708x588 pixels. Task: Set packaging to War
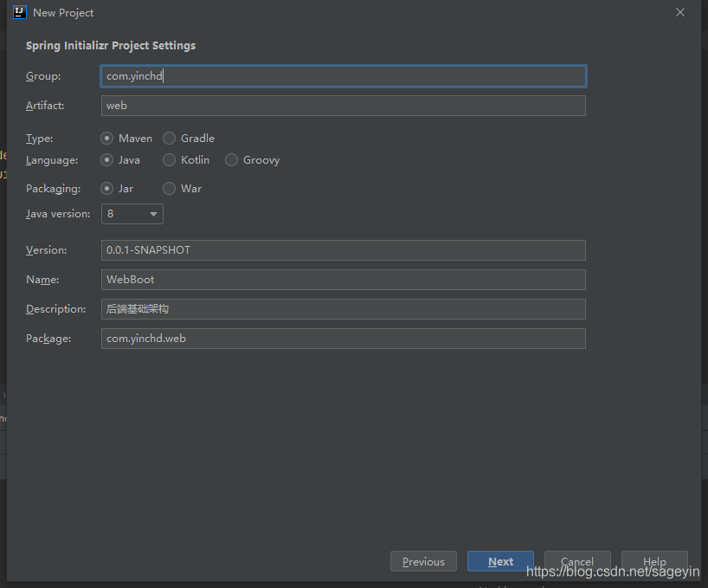point(170,188)
